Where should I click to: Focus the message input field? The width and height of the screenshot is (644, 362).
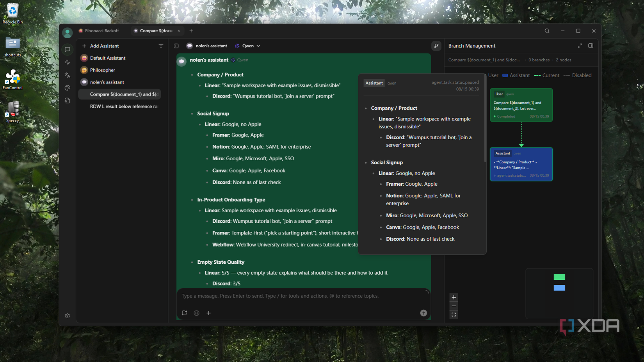[x=303, y=296]
